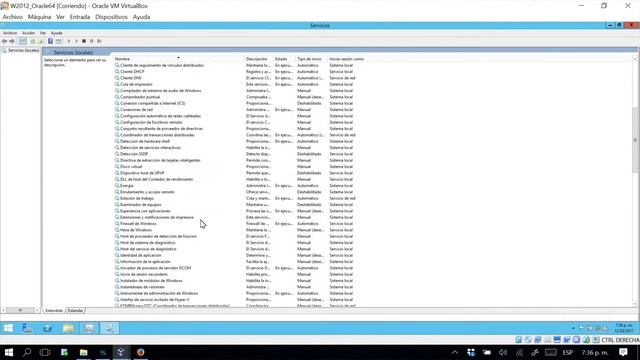The height and width of the screenshot is (360, 640).
Task: Open VirtualBox Dispositivos menu
Action: point(111,17)
